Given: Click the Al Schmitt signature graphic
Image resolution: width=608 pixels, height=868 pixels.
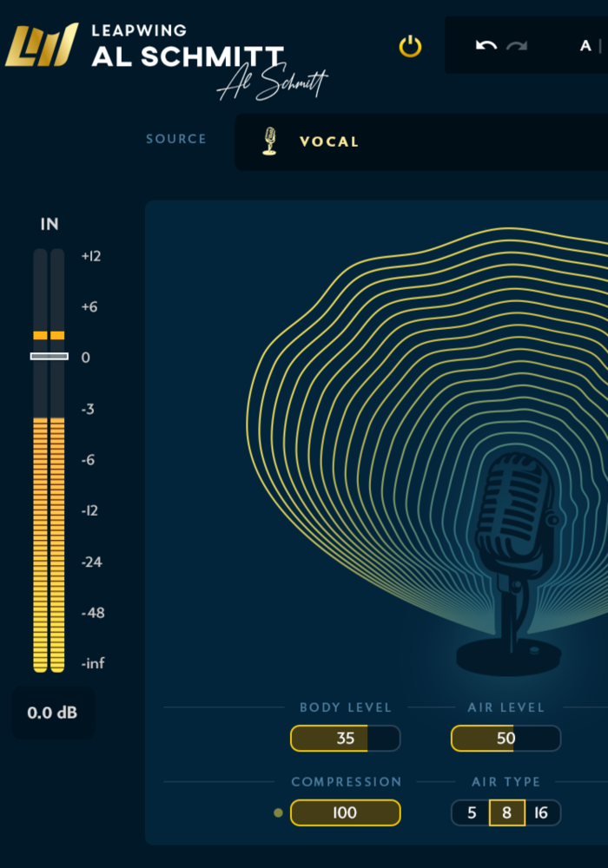Looking at the screenshot, I should [271, 84].
